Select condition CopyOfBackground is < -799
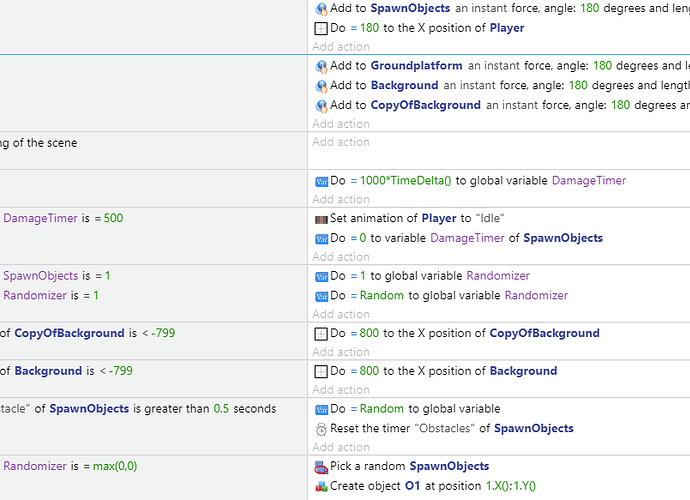This screenshot has height=500, width=690. click(x=88, y=333)
